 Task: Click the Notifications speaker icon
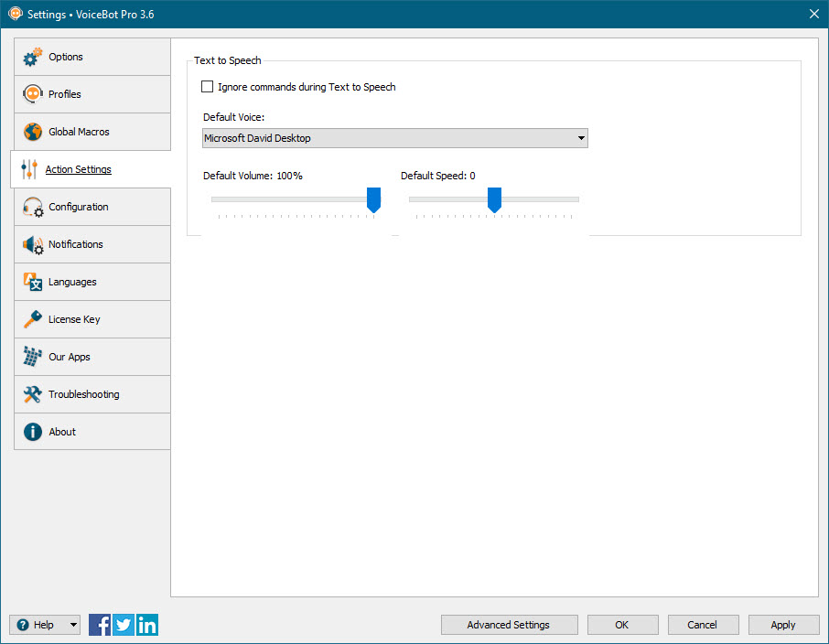click(x=33, y=244)
